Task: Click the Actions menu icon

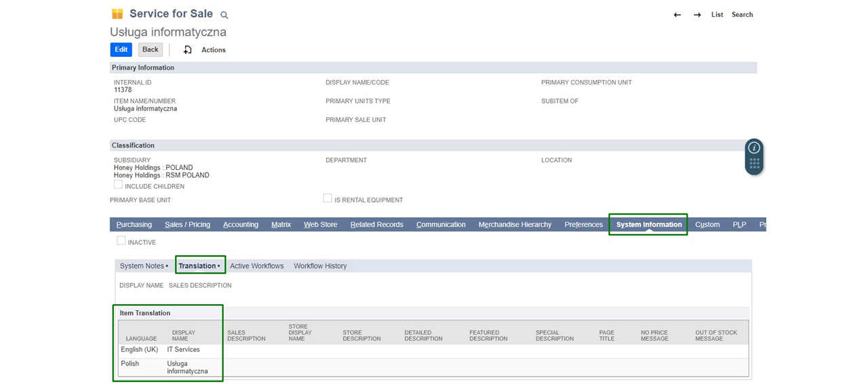Action: 188,50
